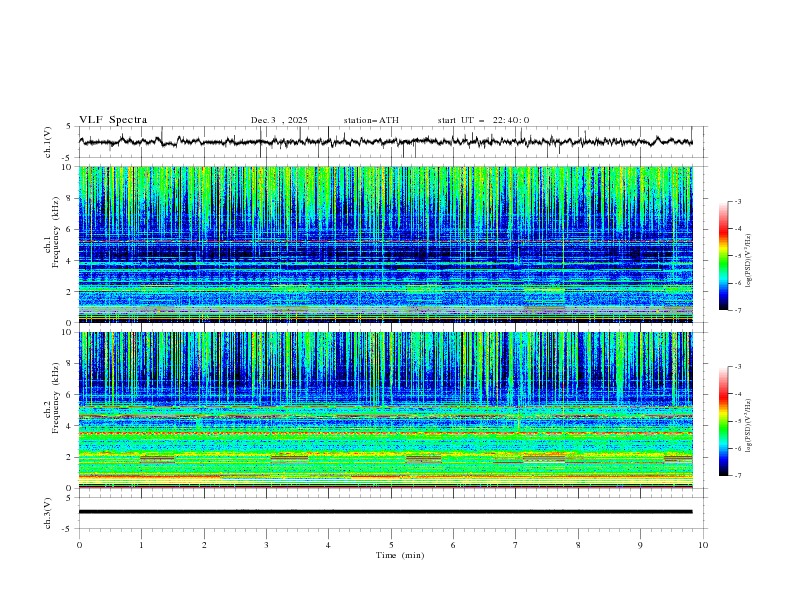
Task: Click the ch.2 PSD color scale bar
Action: pos(724,421)
